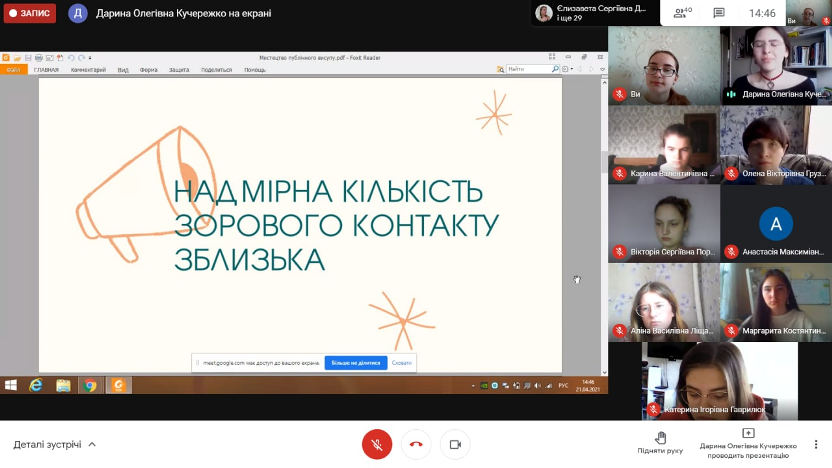Click the red hang up call icon

[x=416, y=444]
